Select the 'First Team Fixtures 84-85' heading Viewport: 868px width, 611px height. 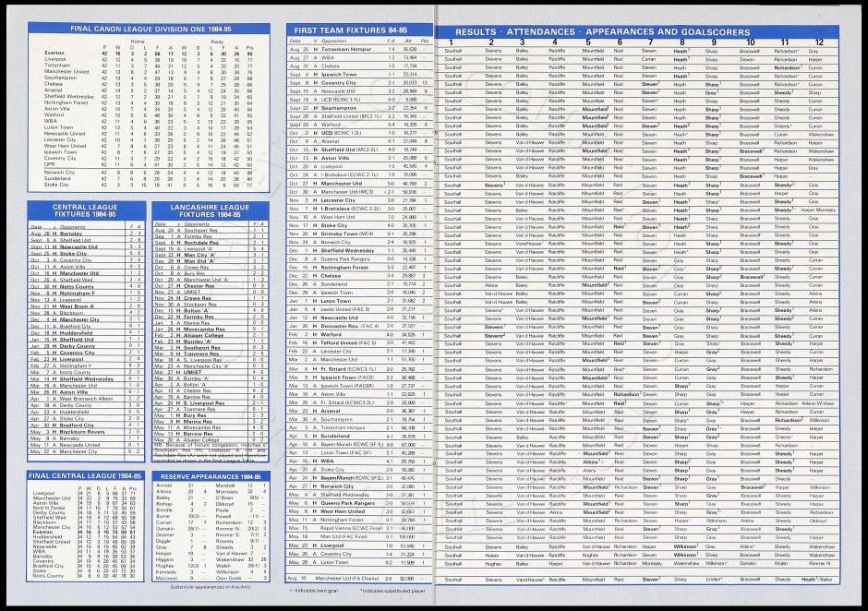(x=350, y=30)
